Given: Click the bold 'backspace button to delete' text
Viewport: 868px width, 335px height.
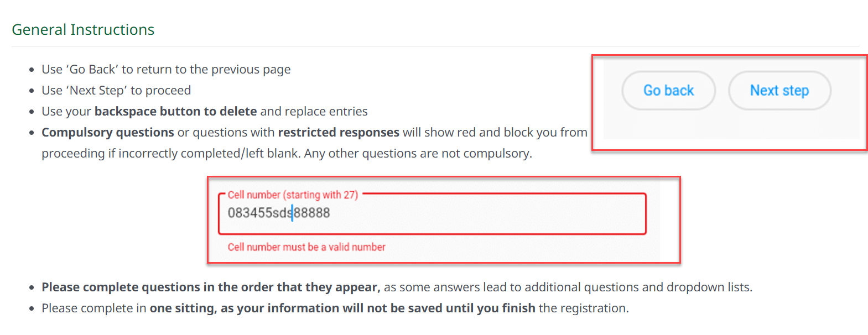Looking at the screenshot, I should point(175,112).
